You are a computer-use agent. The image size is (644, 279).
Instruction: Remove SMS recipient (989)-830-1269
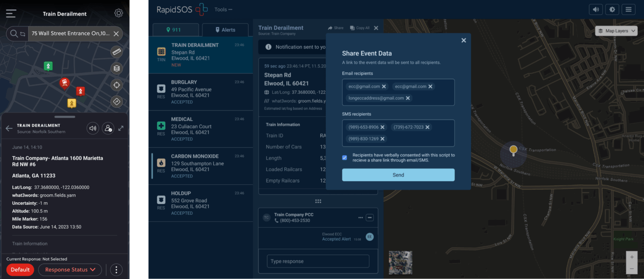click(382, 139)
